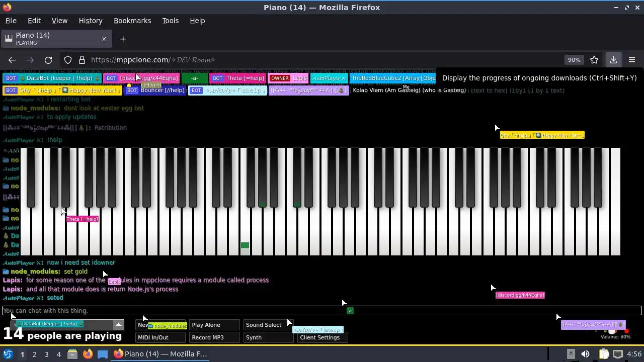Select the AutoPlayer X name tag
This screenshot has width=644, height=362.
click(329, 78)
